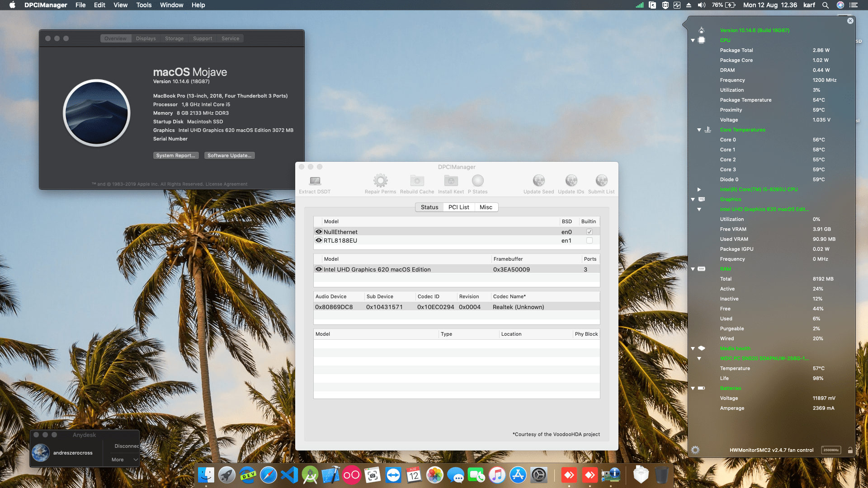868x488 pixels.
Task: Open the More dropdown in Anydesk
Action: [x=124, y=460]
